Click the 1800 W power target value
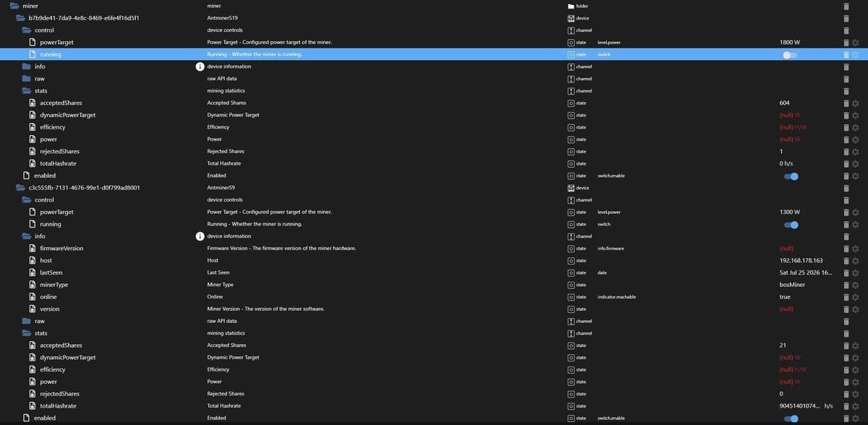Image resolution: width=868 pixels, height=425 pixels. (790, 43)
